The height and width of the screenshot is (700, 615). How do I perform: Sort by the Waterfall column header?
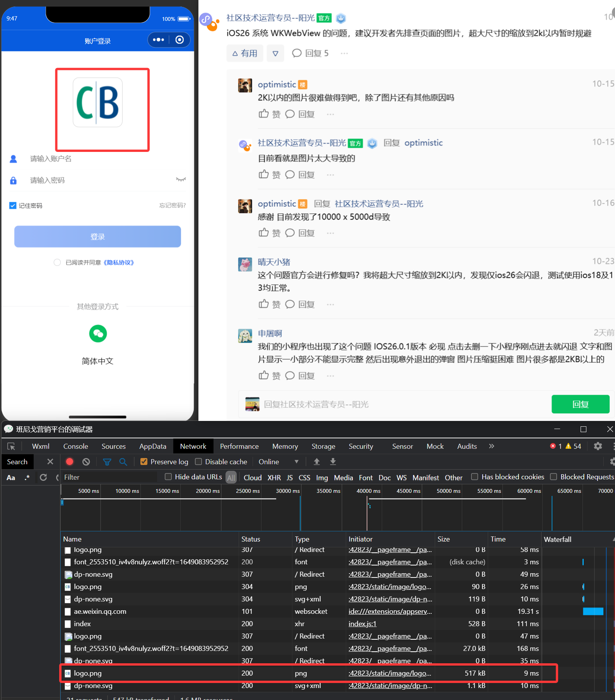click(x=578, y=539)
